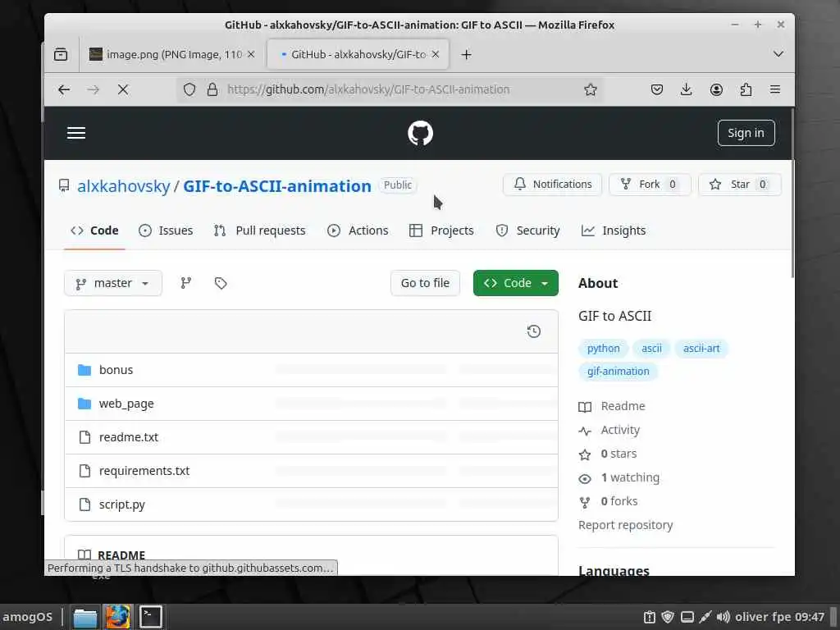The width and height of the screenshot is (840, 630).
Task: View the 1 watching link
Action: point(619,477)
